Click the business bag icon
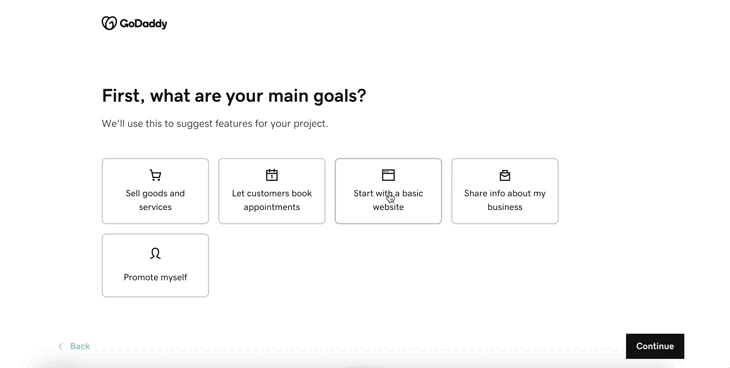The width and height of the screenshot is (730, 368). 505,175
